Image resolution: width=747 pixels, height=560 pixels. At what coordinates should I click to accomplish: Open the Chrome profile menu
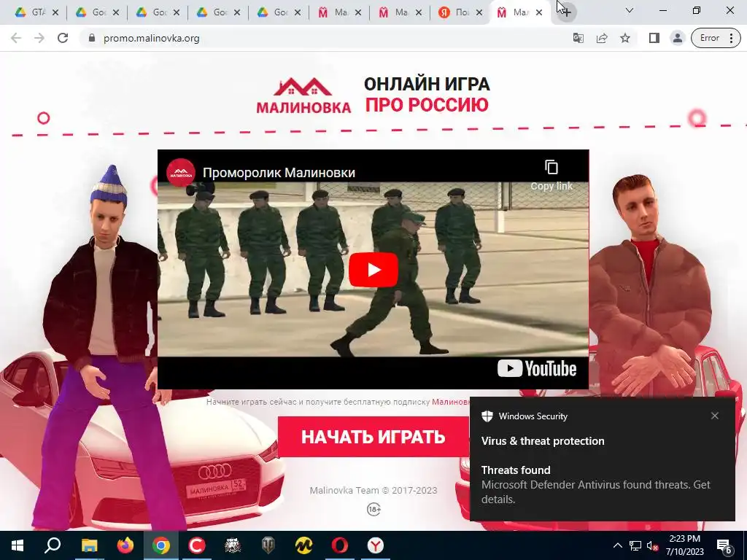[678, 38]
